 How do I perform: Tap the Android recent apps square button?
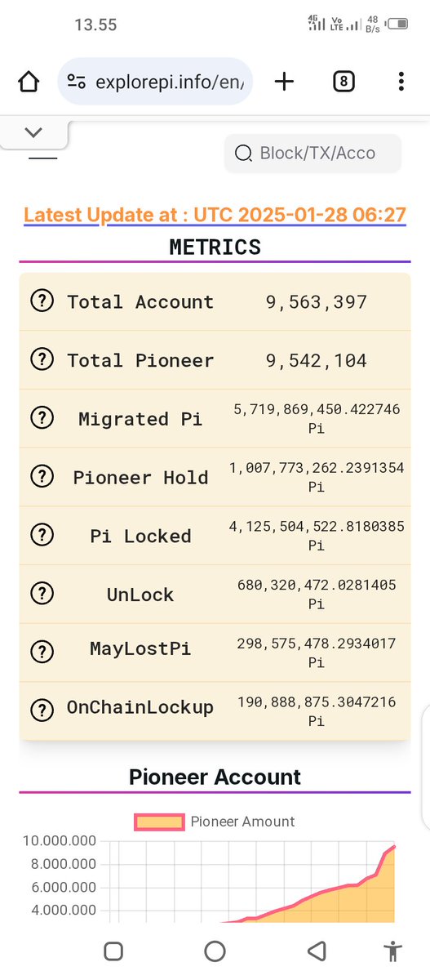[114, 951]
